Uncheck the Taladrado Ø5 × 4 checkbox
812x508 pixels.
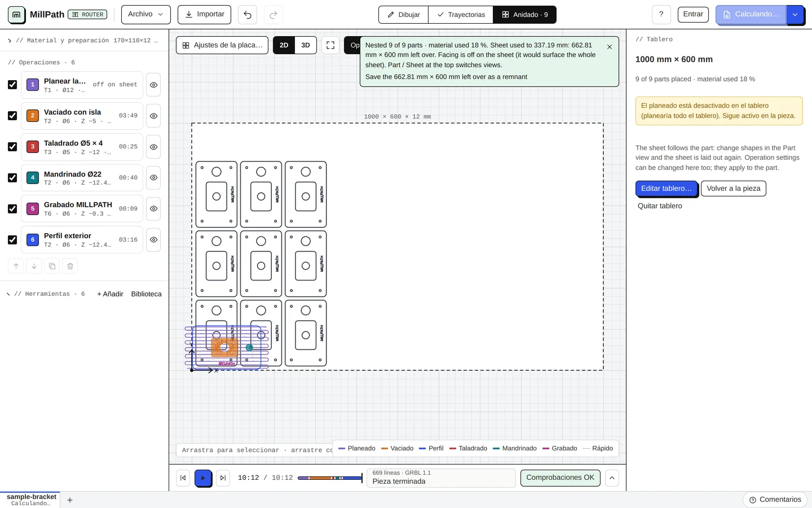12,147
